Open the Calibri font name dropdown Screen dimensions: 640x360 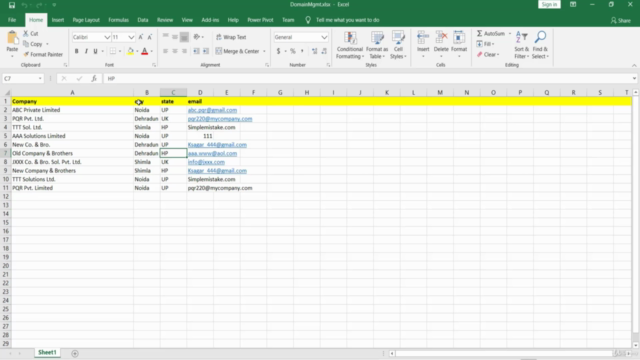[107, 37]
